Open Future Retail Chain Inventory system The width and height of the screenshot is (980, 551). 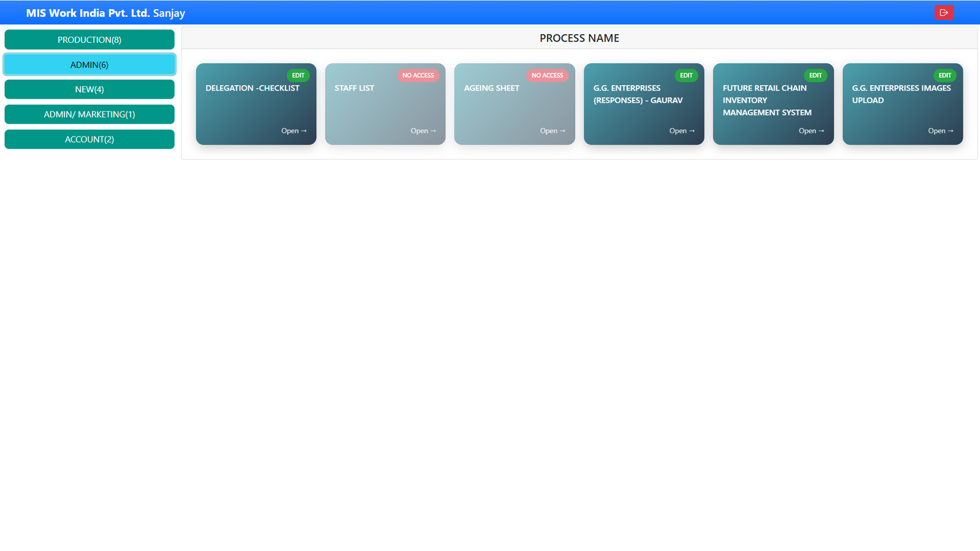point(811,131)
